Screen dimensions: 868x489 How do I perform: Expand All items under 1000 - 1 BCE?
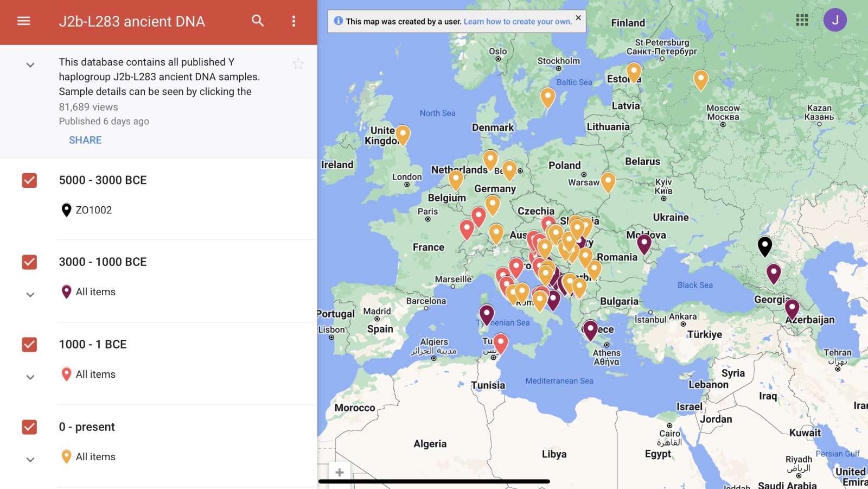tap(30, 377)
